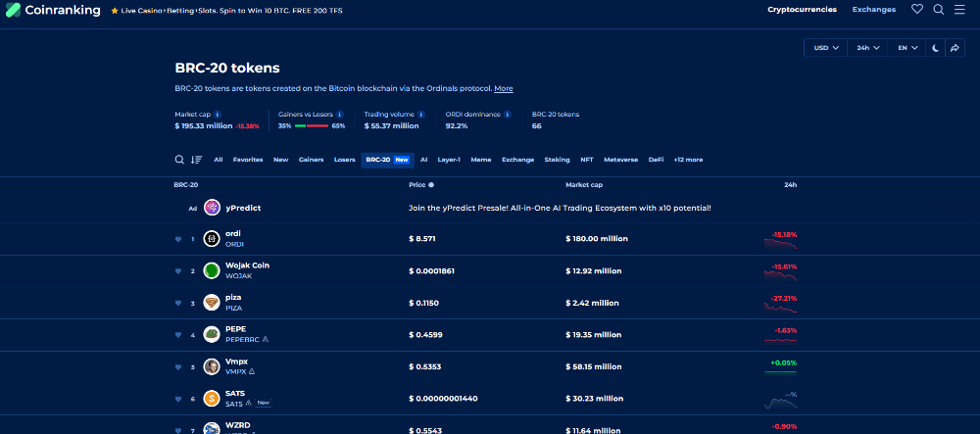This screenshot has width=980, height=434.
Task: Select the BRC-20 filter tab
Action: (387, 160)
